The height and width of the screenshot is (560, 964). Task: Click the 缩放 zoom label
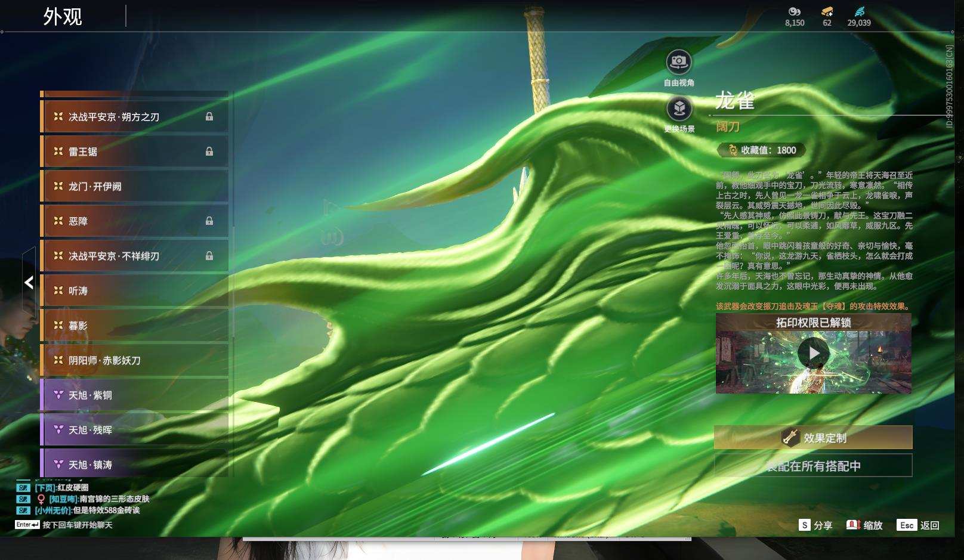pyautogui.click(x=873, y=525)
